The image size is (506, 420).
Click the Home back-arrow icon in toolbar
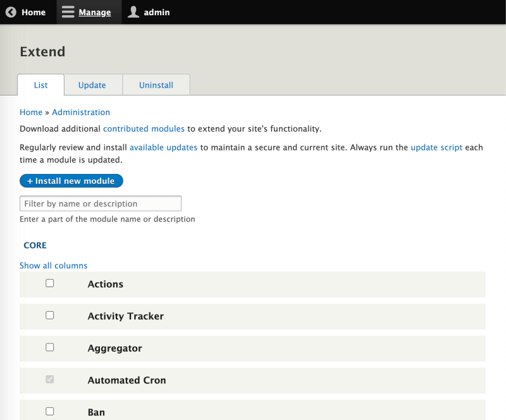click(x=11, y=12)
